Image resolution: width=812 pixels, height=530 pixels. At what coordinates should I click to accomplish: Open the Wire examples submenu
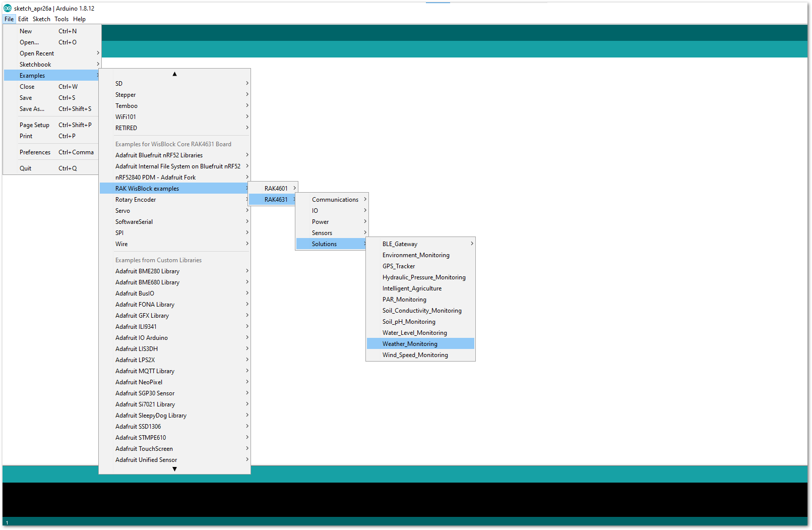[174, 244]
